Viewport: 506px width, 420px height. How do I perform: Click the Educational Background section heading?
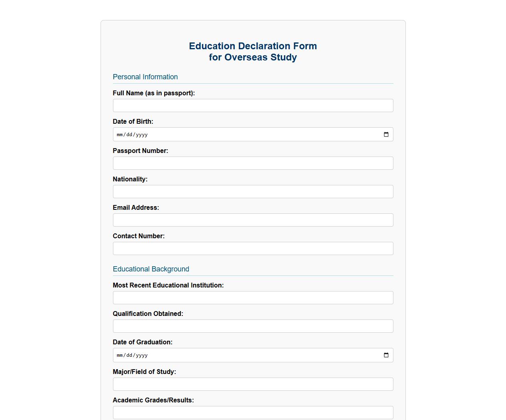point(151,269)
